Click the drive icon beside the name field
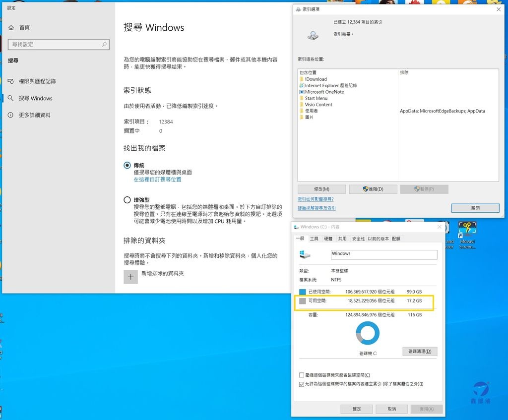508x420 pixels. tap(305, 254)
